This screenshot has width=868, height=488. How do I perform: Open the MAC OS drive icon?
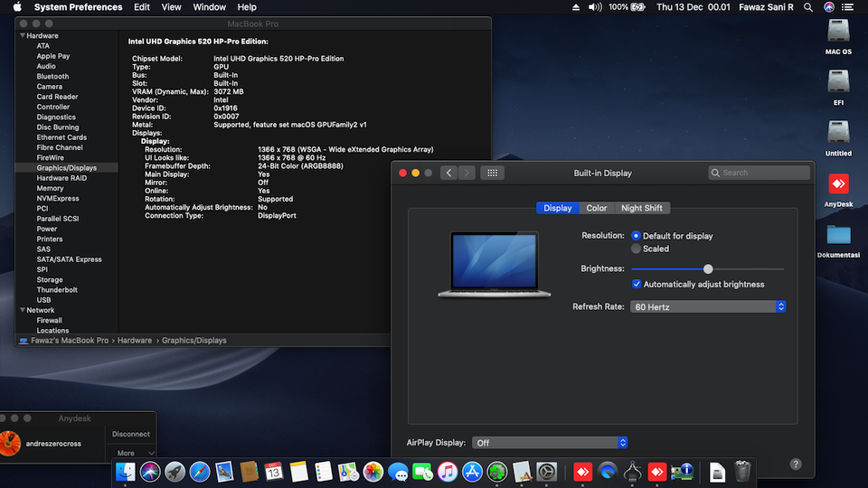(x=838, y=33)
